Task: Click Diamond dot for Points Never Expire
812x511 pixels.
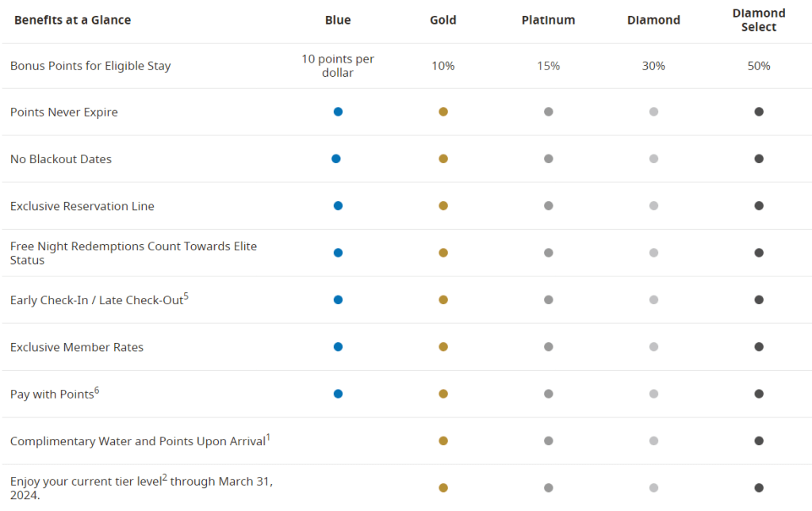Action: click(x=653, y=112)
